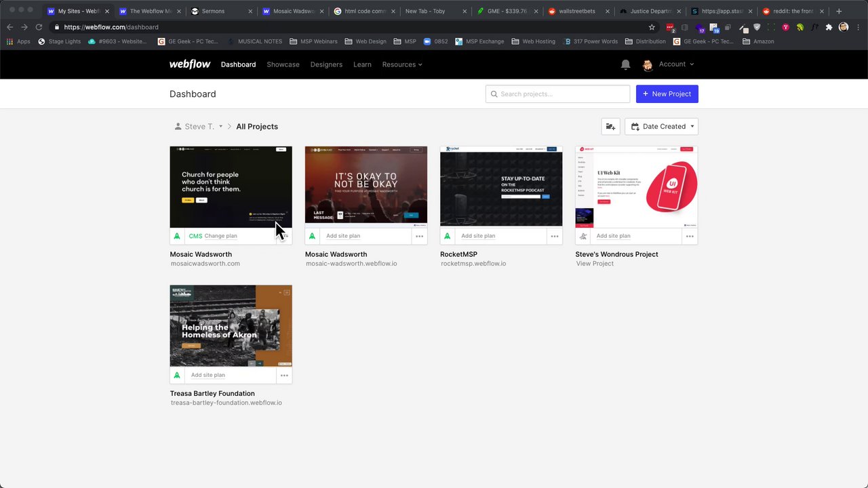
Task: Reload the page in the browser
Action: click(x=39, y=27)
